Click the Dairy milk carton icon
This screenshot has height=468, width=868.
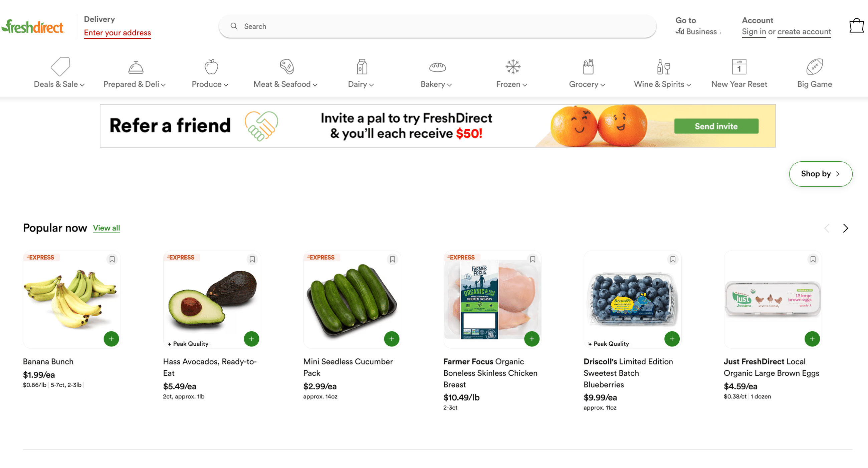(x=361, y=67)
